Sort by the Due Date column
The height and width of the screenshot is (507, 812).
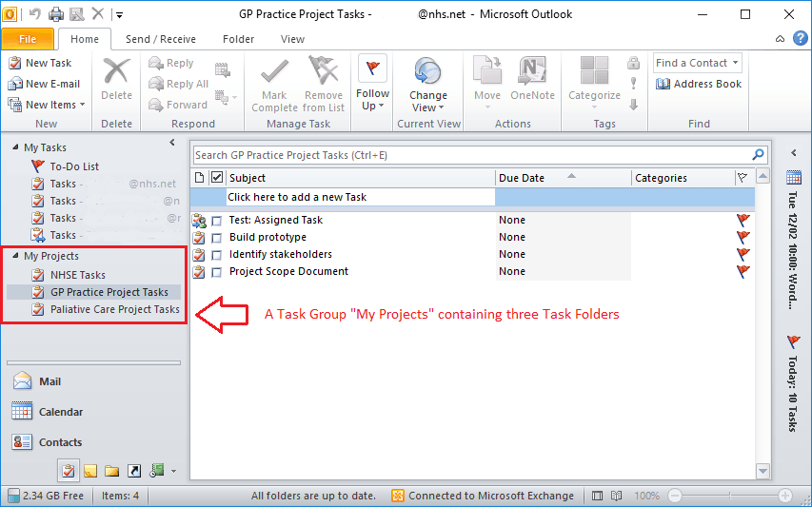[563, 178]
